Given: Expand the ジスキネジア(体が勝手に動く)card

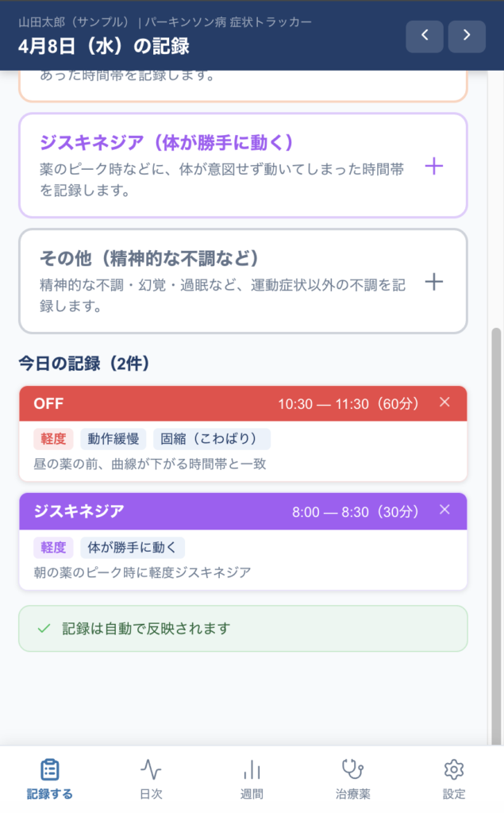Looking at the screenshot, I should point(222,166).
